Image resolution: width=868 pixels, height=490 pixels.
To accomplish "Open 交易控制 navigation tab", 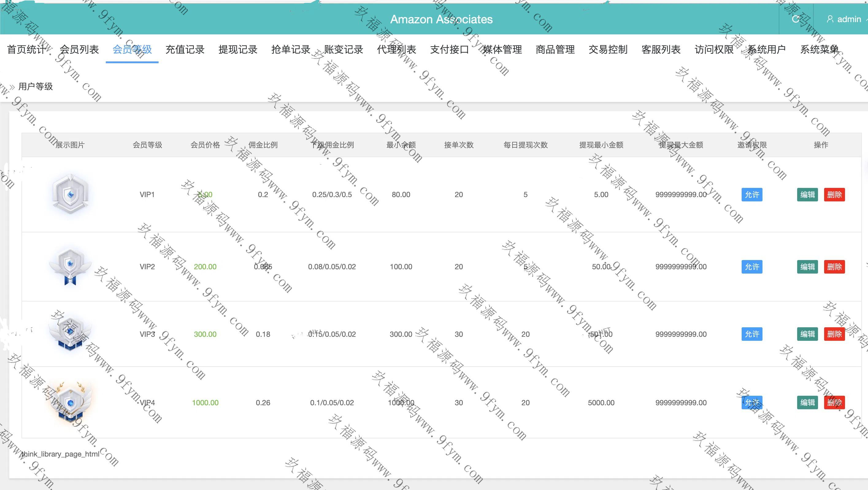I will tap(608, 49).
